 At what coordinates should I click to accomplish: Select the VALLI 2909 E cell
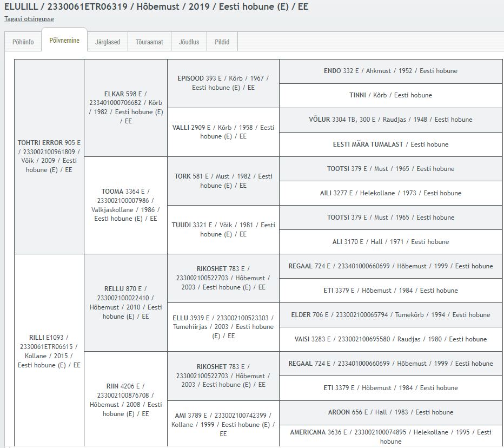[x=223, y=132]
